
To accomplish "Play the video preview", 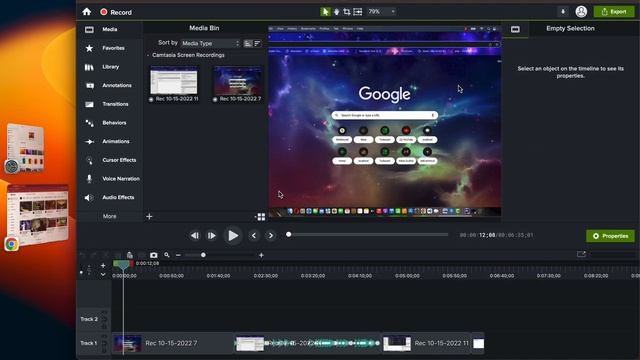I will coord(233,236).
